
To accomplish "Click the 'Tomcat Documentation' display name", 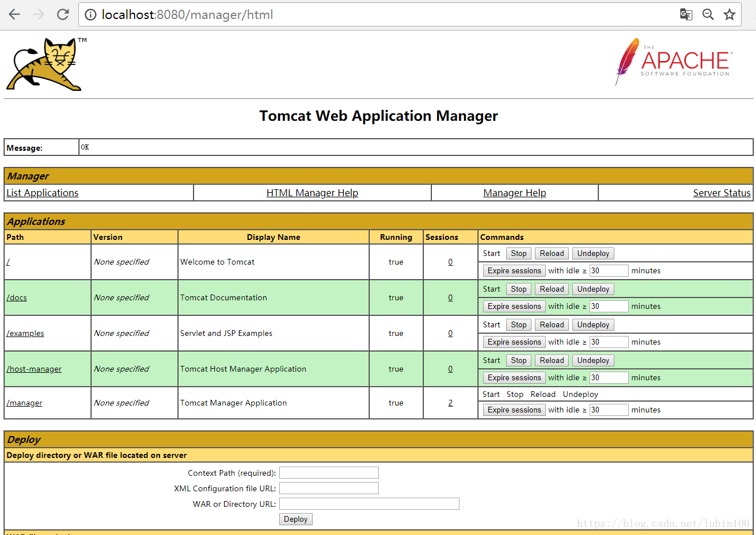I will click(223, 297).
